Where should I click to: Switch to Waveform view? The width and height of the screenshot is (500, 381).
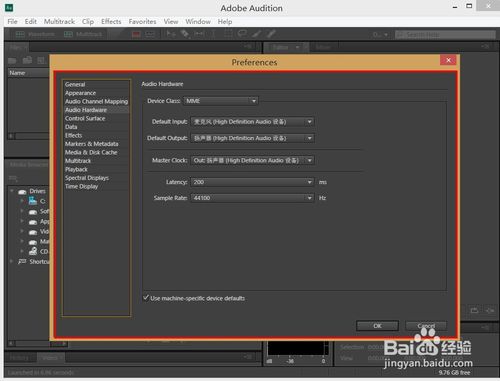35,34
